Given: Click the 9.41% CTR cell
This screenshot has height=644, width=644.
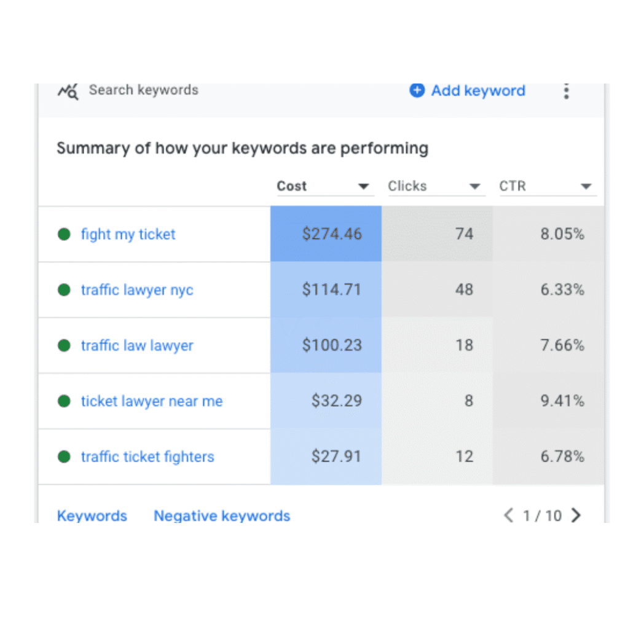Looking at the screenshot, I should coord(562,401).
